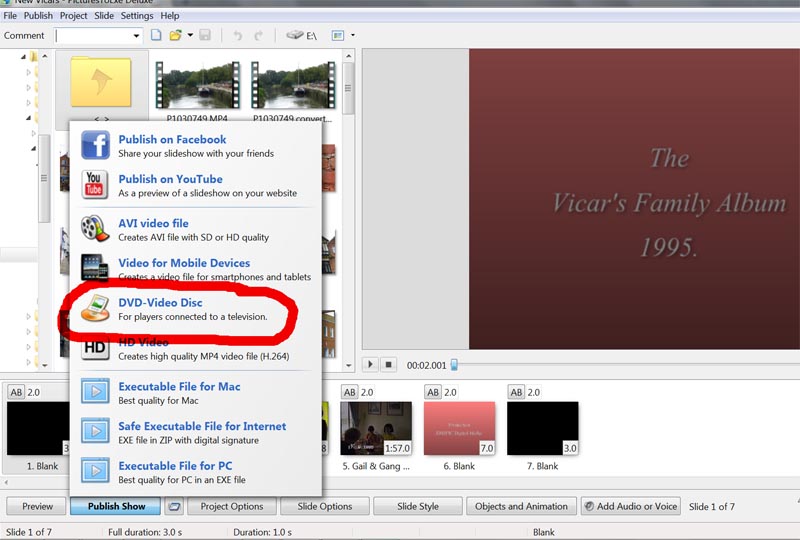Select Creates high quality MP4 video file text
Viewport: 800px width, 540px height.
pyautogui.click(x=204, y=356)
